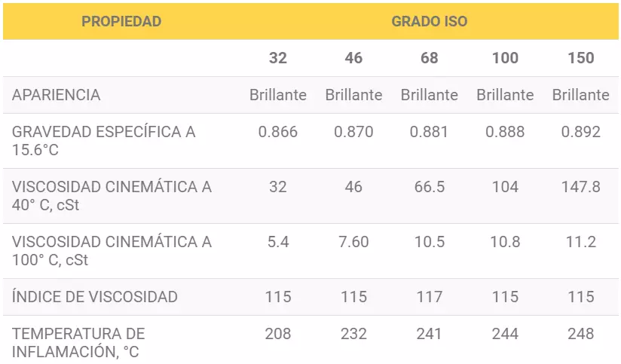Click the PROPIEDAD column header
The width and height of the screenshot is (621, 364).
click(121, 21)
